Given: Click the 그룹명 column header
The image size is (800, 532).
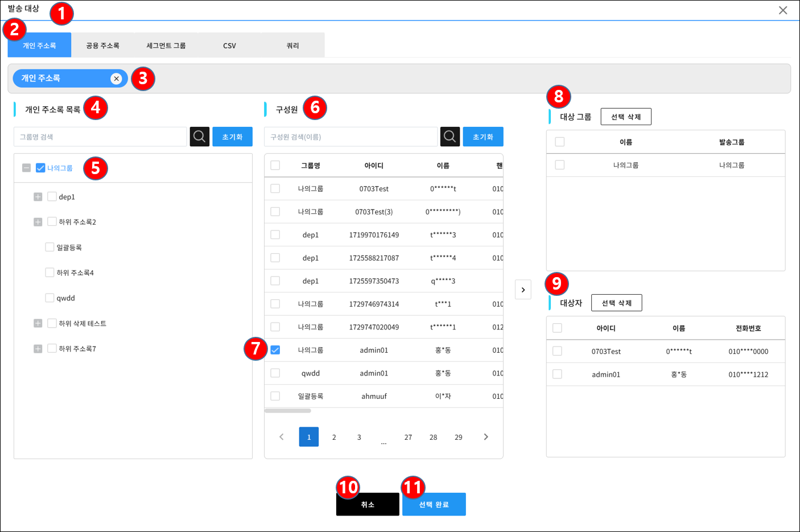Looking at the screenshot, I should tap(311, 166).
